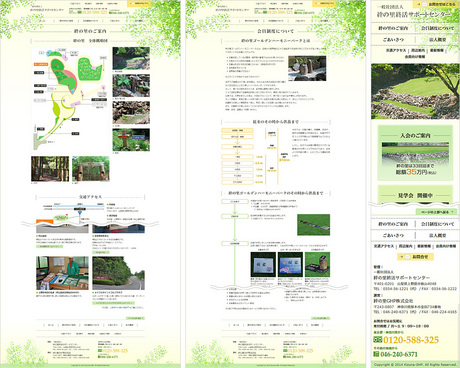460x368 pixels.
Task: Click the green park site map illustration
Action: (x=70, y=99)
